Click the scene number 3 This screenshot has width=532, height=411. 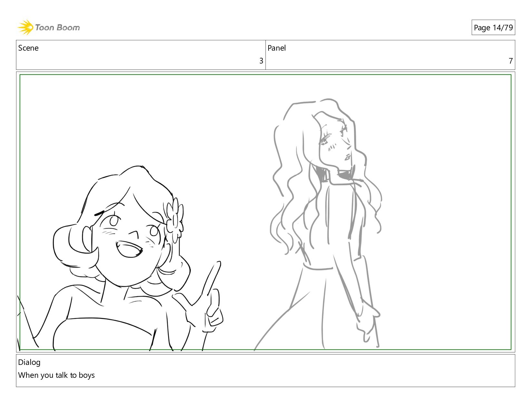[x=261, y=61]
